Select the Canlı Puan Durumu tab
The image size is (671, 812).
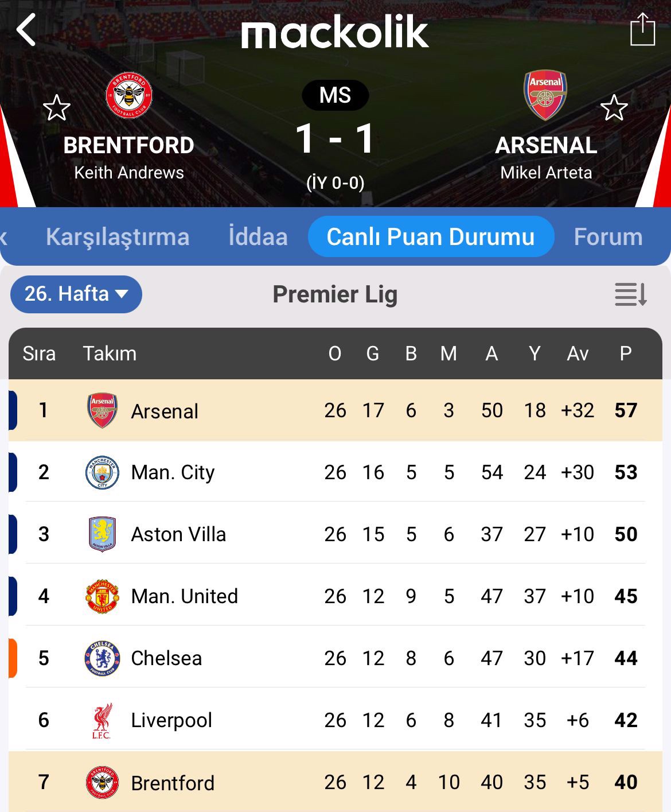tap(431, 237)
